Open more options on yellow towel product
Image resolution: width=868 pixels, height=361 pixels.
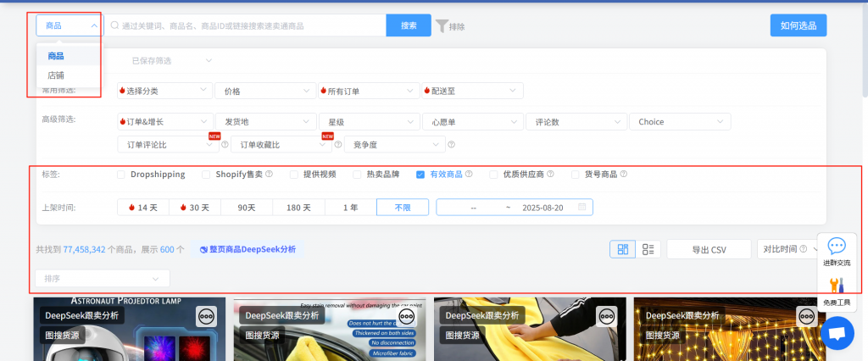[x=607, y=317]
